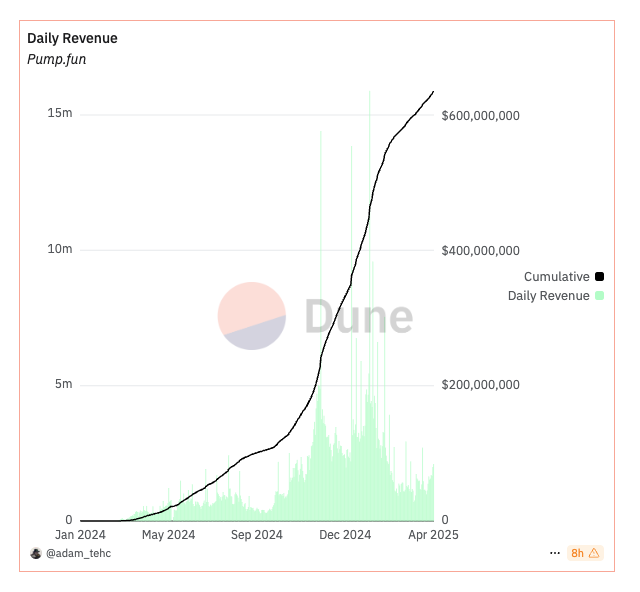The height and width of the screenshot is (592, 640).
Task: Click the author avatar beside @adam_tehc
Action: (x=36, y=553)
